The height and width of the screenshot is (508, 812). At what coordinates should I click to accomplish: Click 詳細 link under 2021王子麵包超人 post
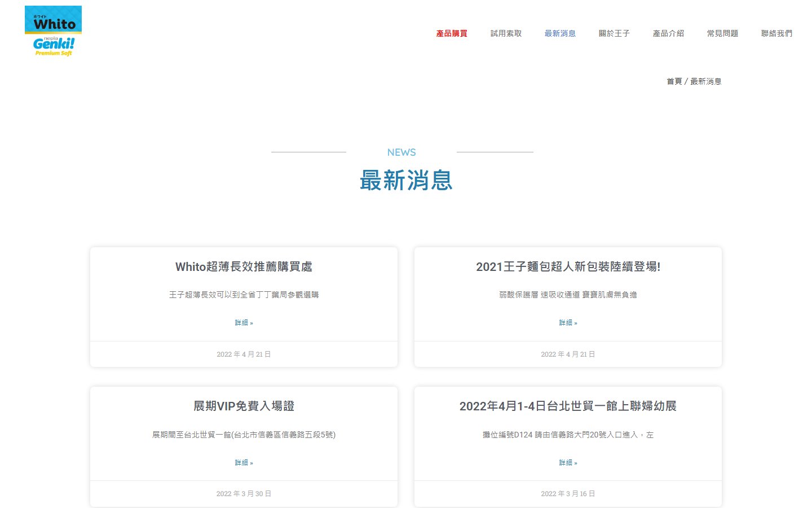[568, 323]
